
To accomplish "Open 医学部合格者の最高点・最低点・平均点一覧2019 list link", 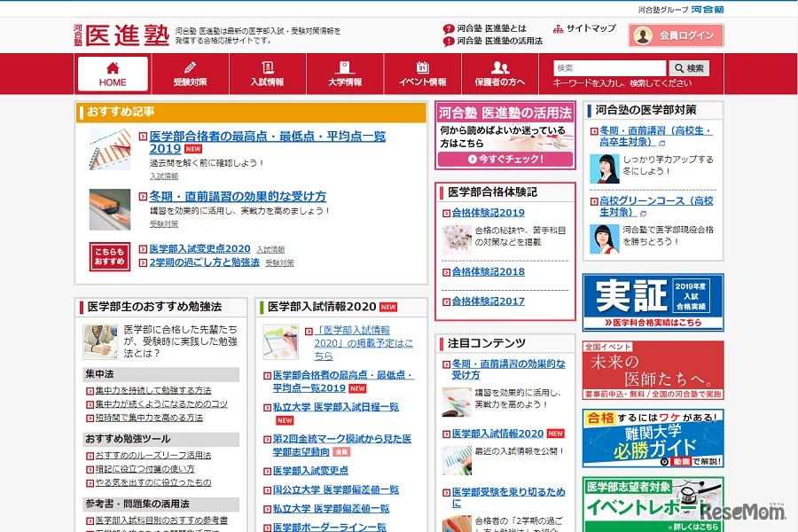I will 343,381.
